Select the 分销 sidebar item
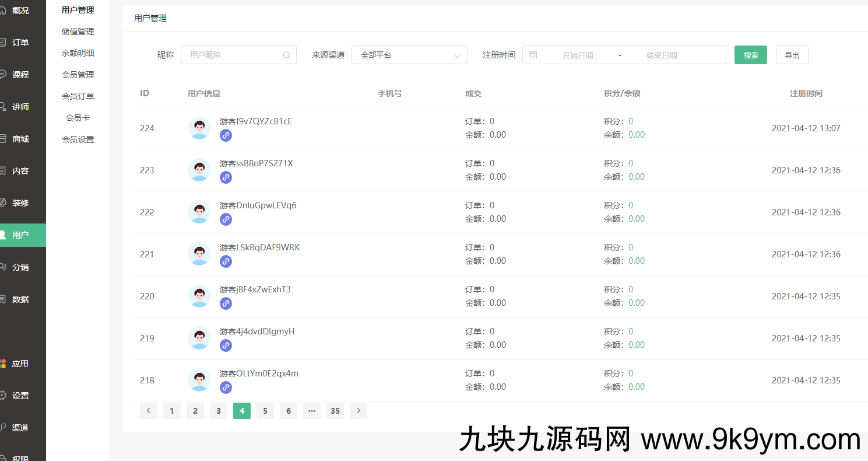Viewport: 868px width, 461px height. 19,267
